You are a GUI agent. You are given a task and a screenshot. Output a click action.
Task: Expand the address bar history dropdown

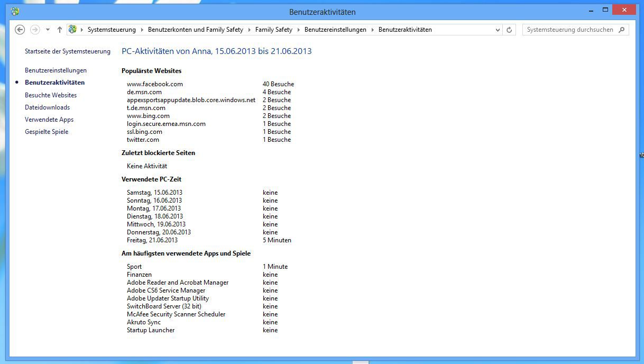(x=498, y=30)
